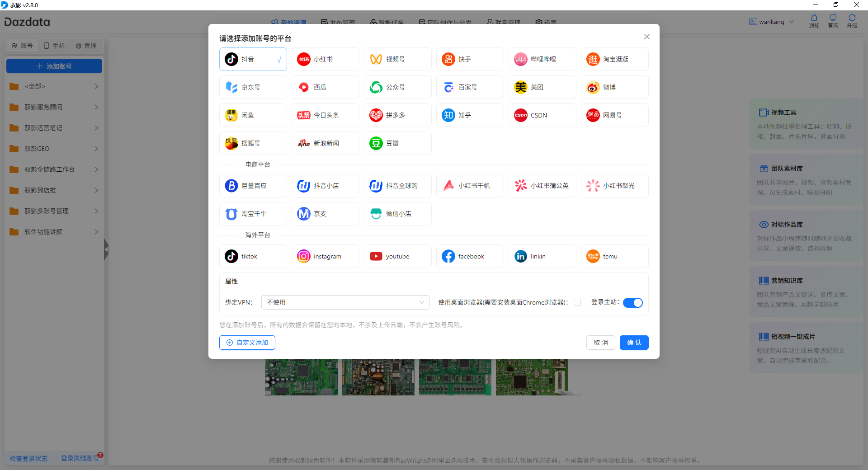Select the 淘宝千牛 e-commerce icon
868x470 pixels.
(x=231, y=214)
